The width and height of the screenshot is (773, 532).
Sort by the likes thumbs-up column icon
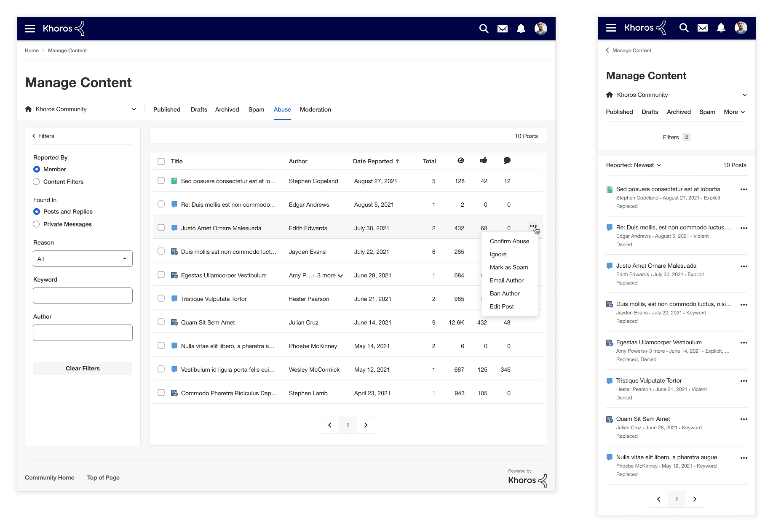click(484, 160)
